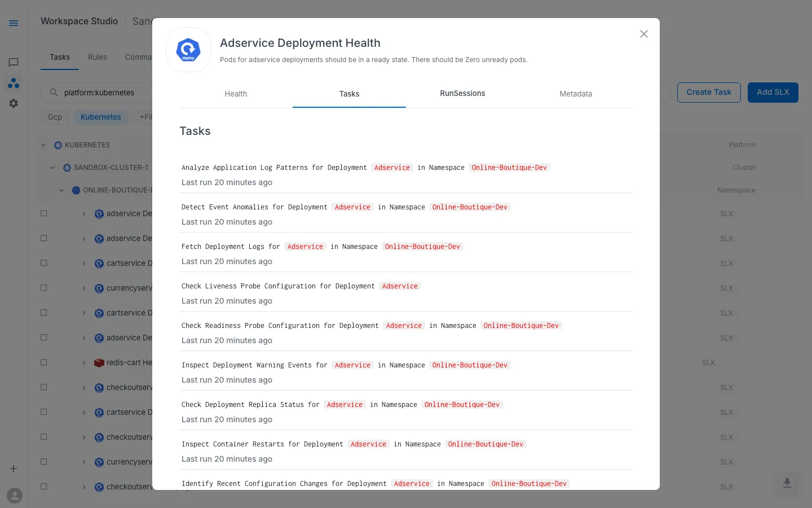
Task: Click the hamburger menu icon
Action: 14,23
